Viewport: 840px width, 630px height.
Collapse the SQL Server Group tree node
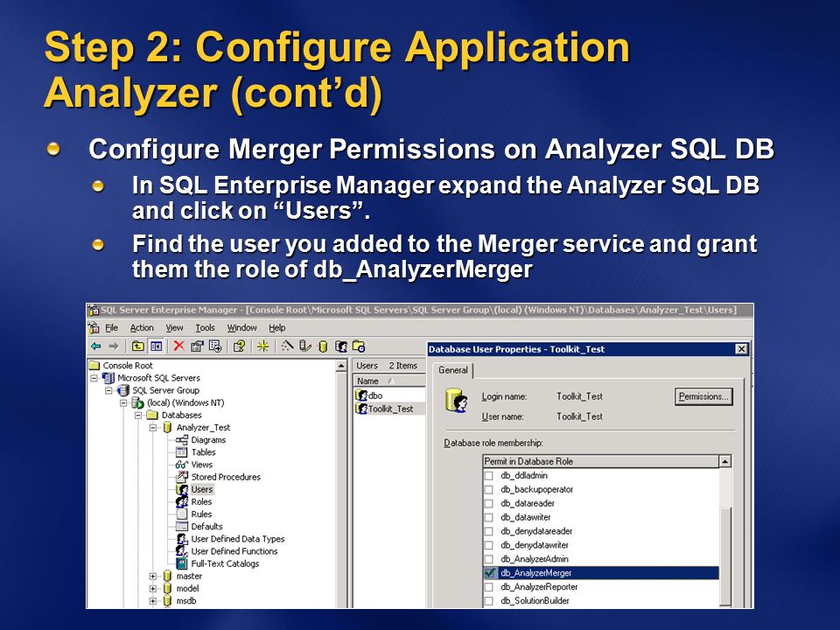pyautogui.click(x=108, y=390)
